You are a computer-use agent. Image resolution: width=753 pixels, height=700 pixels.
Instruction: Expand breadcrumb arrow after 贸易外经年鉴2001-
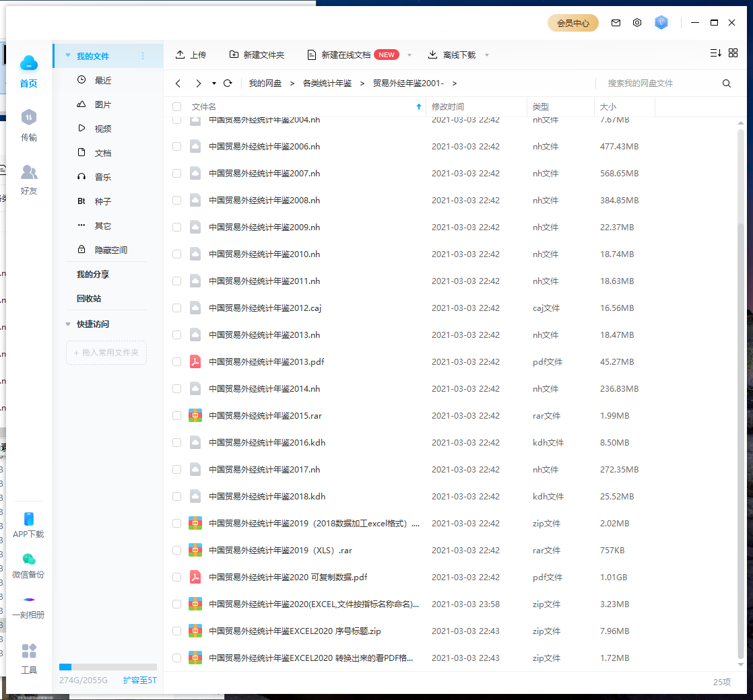pyautogui.click(x=455, y=83)
